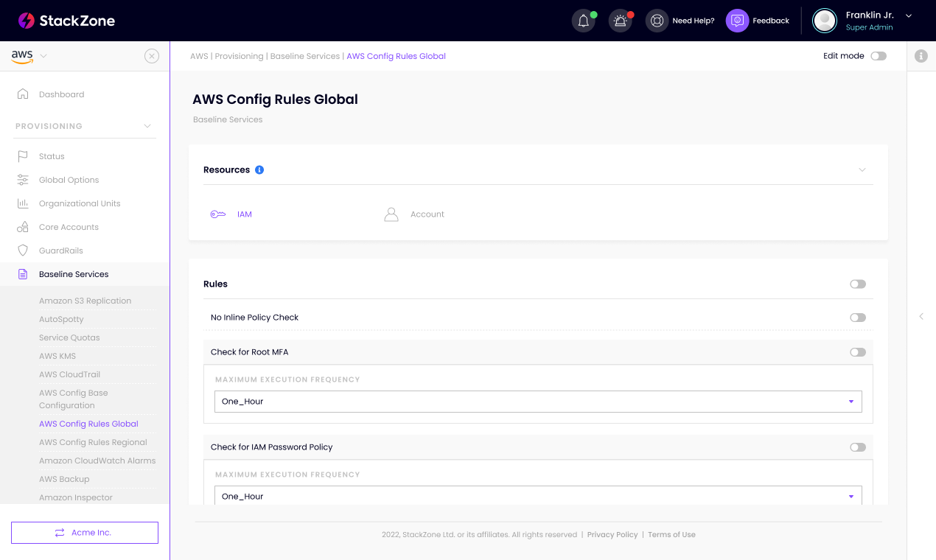The width and height of the screenshot is (936, 560).
Task: Open Service Quotas submenu item
Action: point(69,337)
